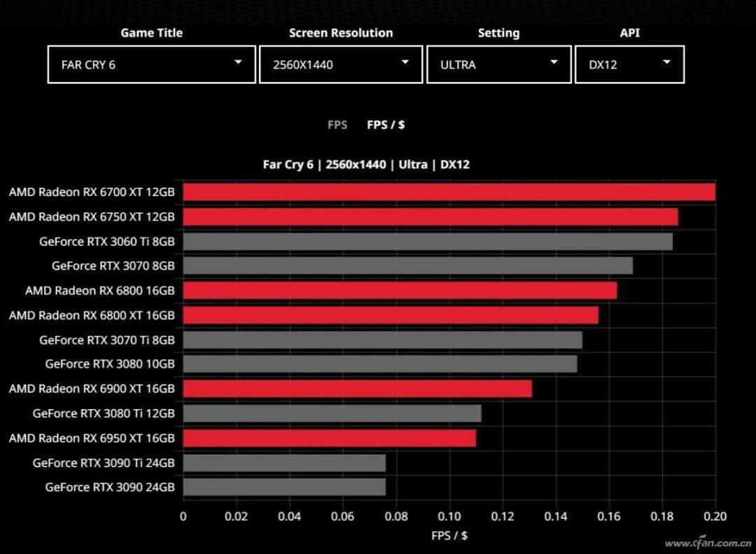The image size is (756, 554).
Task: Click the GeForce RTX 3080 10GB bar
Action: (x=380, y=364)
